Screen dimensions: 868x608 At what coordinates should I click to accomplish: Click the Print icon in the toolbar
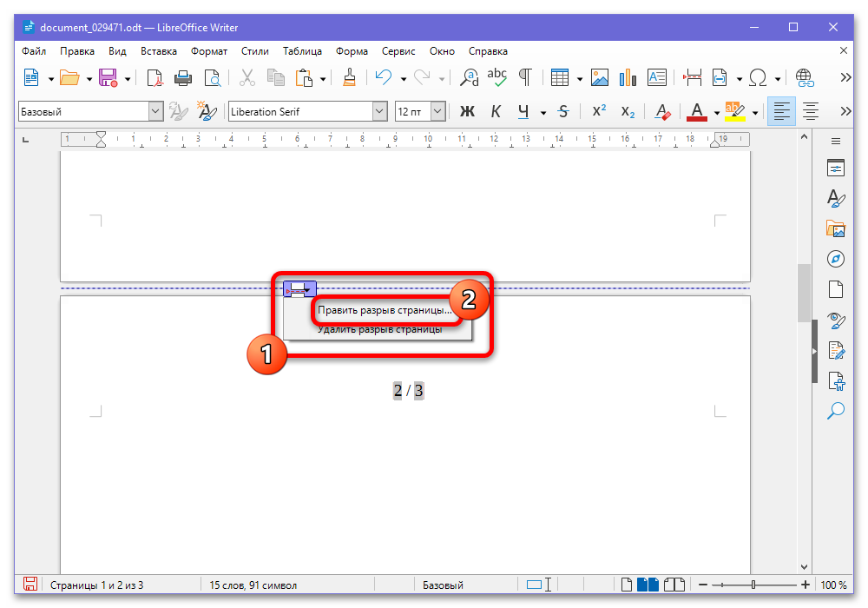183,78
